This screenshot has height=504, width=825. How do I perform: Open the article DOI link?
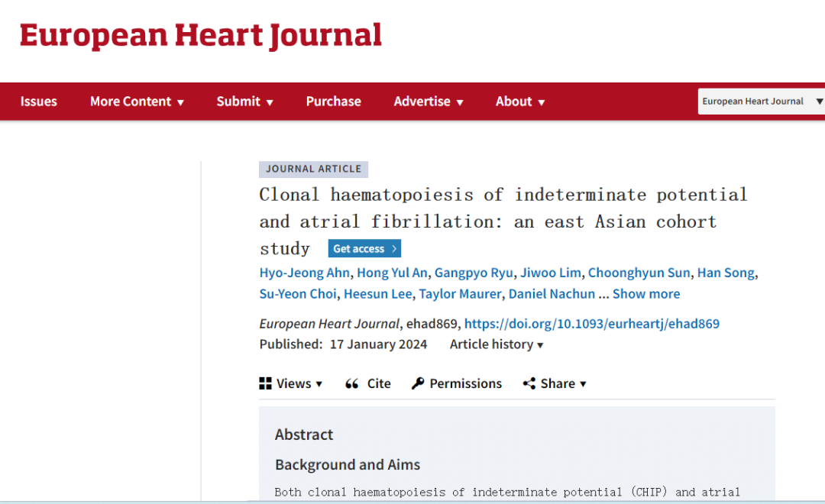(592, 324)
